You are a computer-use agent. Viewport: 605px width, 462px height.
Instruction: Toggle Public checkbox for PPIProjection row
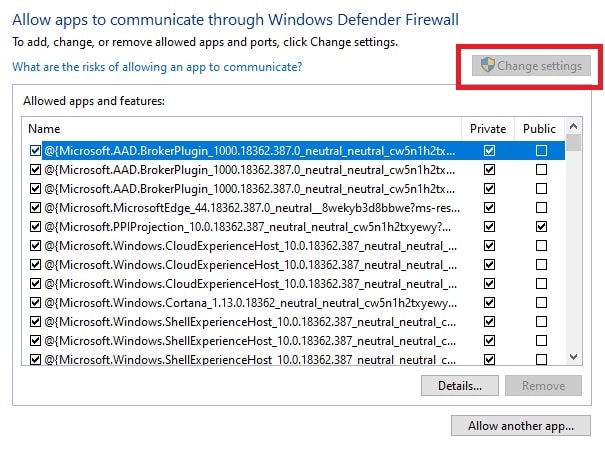click(x=541, y=227)
